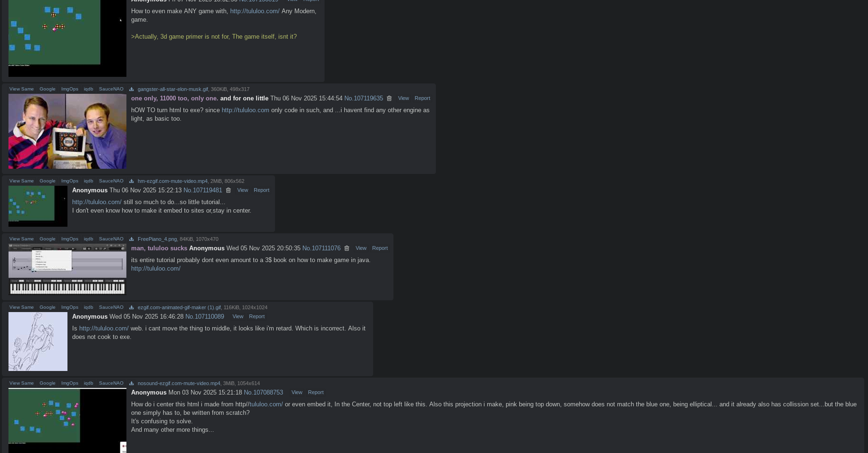Click the download icon beside FreePiano_4.png
The height and width of the screenshot is (453, 868).
pyautogui.click(x=131, y=239)
